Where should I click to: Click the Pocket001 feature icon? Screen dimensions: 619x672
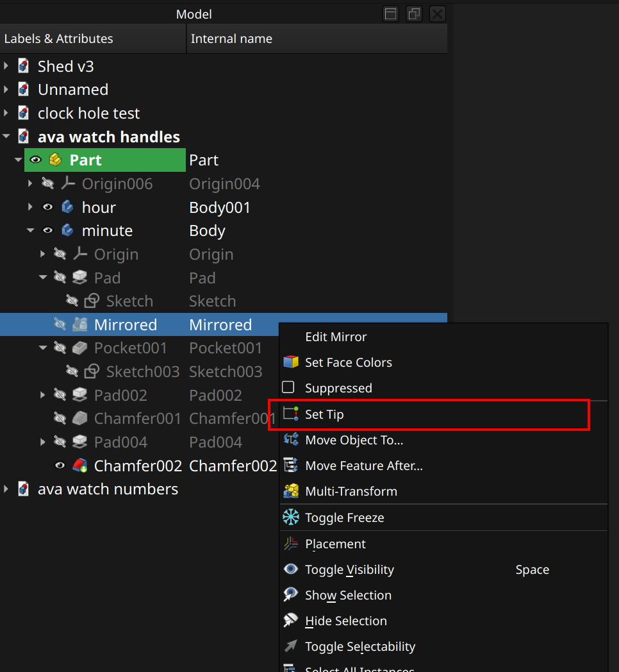[79, 348]
